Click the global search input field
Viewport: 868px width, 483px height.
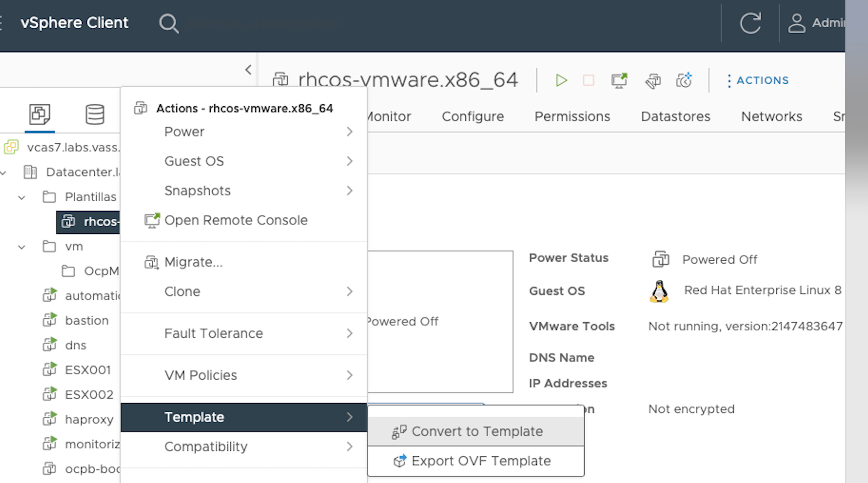266,24
